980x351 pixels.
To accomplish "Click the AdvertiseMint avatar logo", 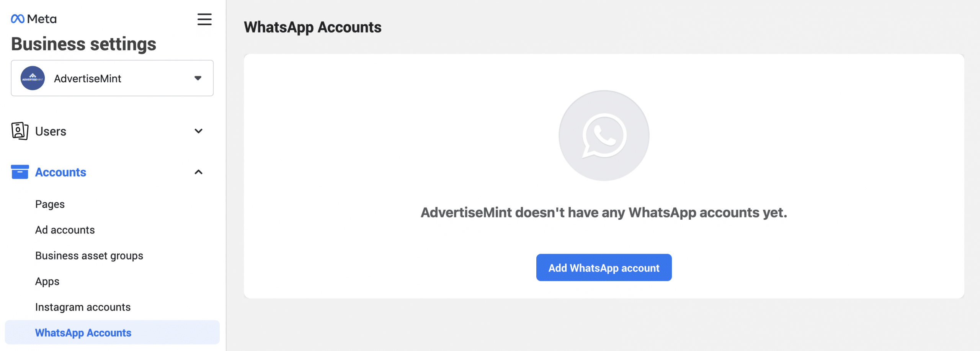I will tap(33, 78).
